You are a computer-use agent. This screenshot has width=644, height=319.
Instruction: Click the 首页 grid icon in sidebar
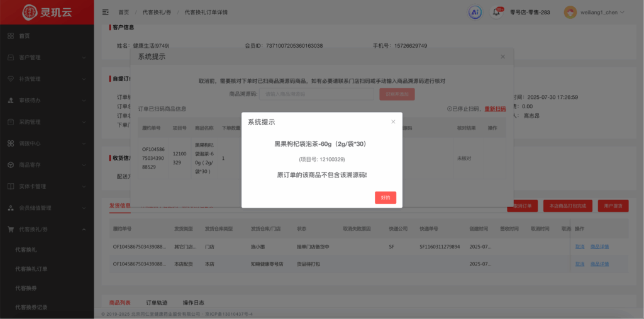(11, 36)
